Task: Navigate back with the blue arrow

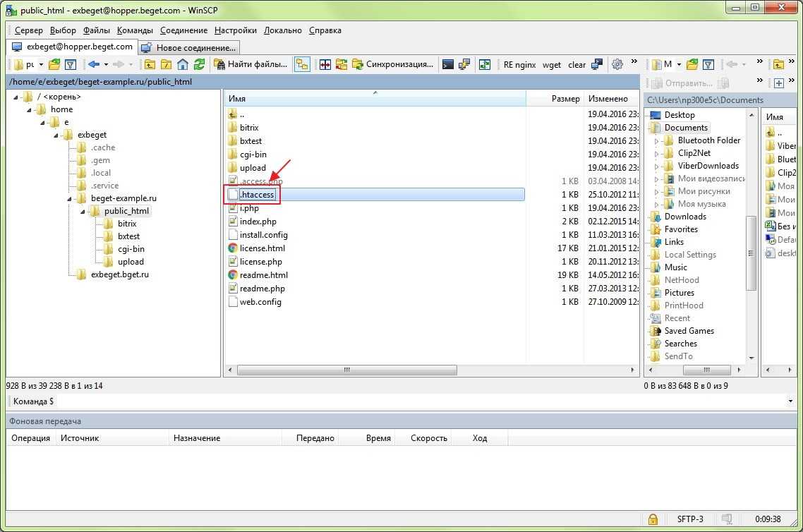Action: coord(93,65)
